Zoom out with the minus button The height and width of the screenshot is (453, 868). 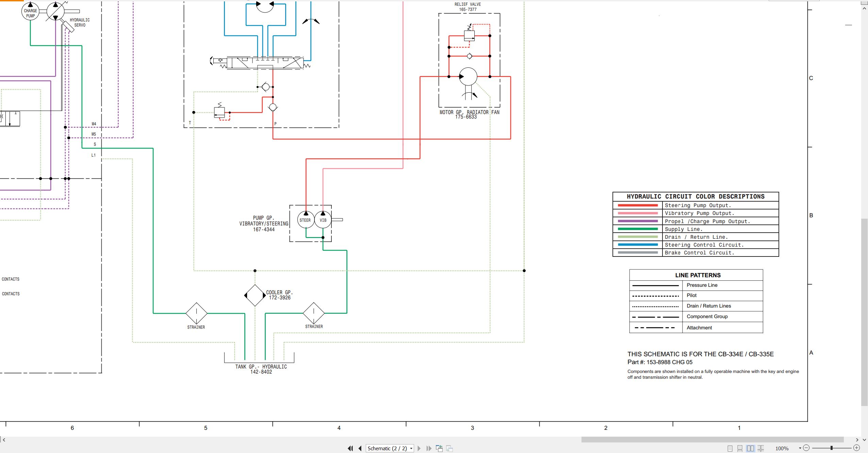806,448
